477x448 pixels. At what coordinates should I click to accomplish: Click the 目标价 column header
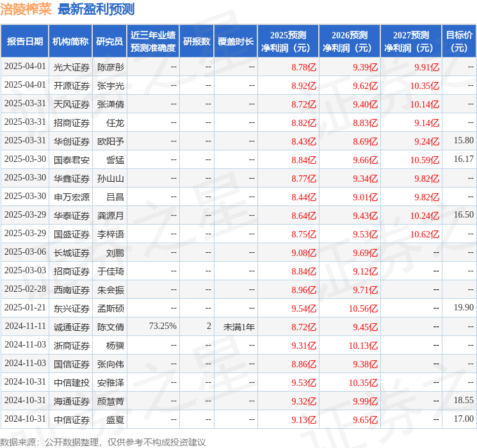pos(459,42)
